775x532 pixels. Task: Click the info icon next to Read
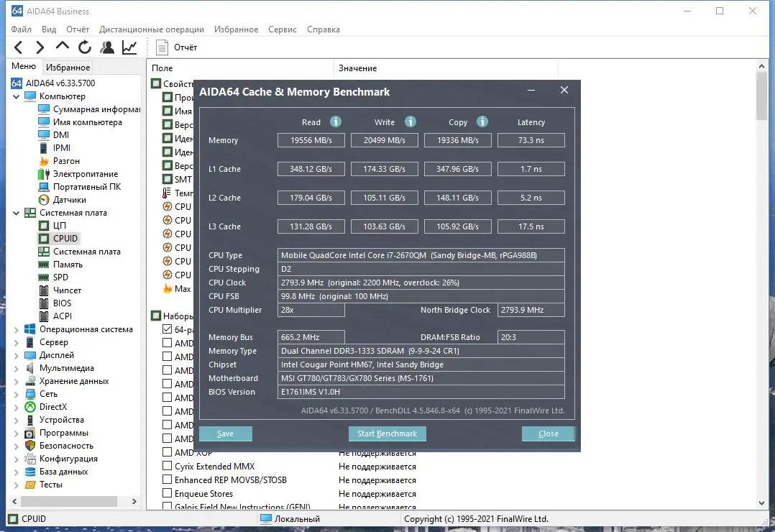336,121
